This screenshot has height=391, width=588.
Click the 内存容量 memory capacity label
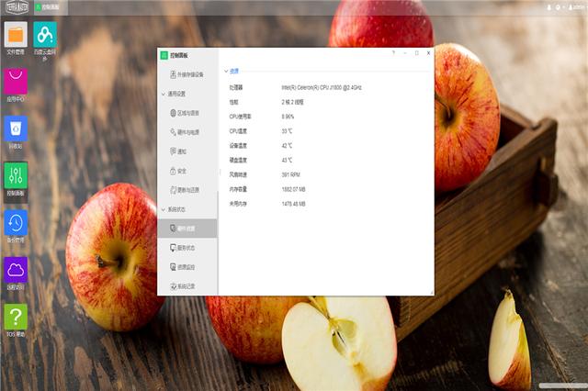pos(238,189)
